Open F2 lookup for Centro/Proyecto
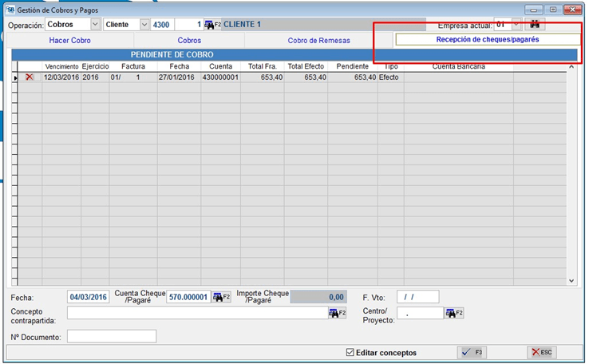Image resolution: width=593 pixels, height=364 pixels. pos(454,313)
